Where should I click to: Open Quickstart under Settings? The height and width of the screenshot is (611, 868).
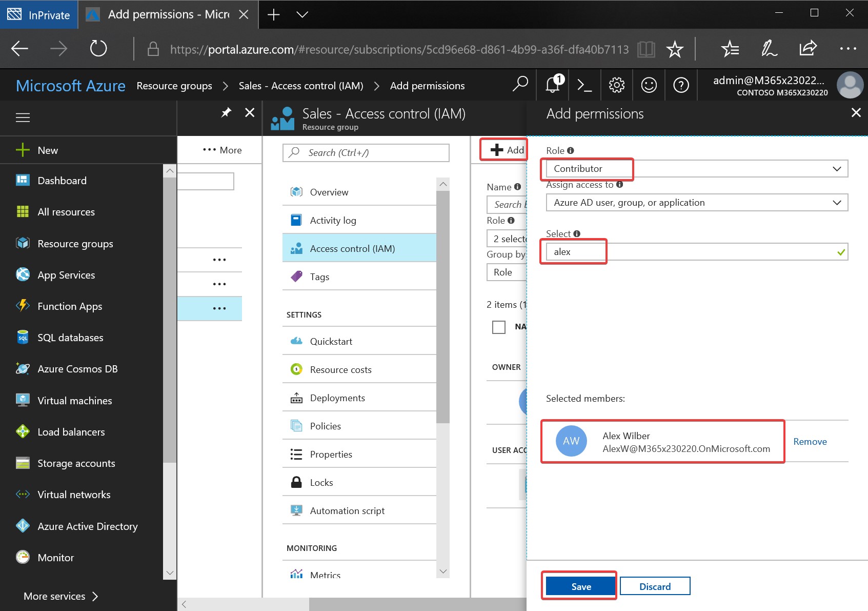[x=359, y=341]
